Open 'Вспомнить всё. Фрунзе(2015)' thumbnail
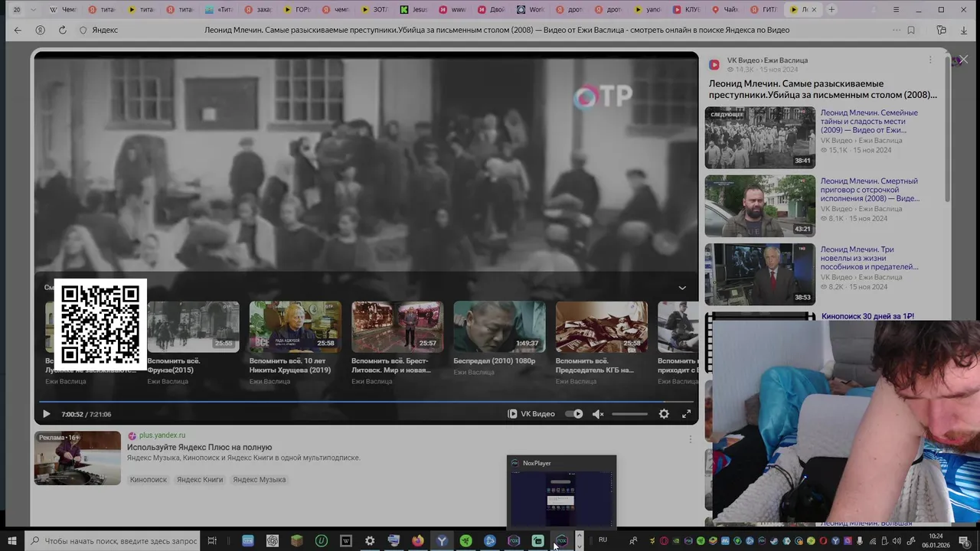This screenshot has width=980, height=551. [x=193, y=327]
